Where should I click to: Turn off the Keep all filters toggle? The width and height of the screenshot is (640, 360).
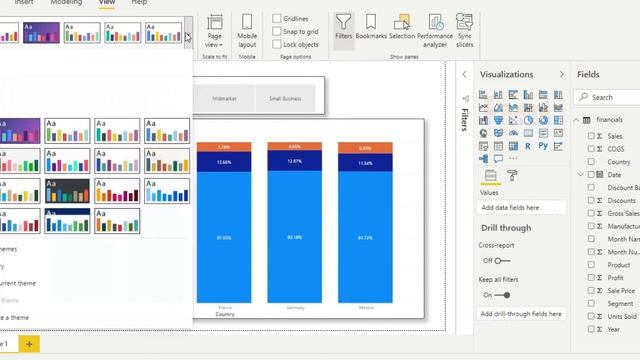pyautogui.click(x=502, y=295)
